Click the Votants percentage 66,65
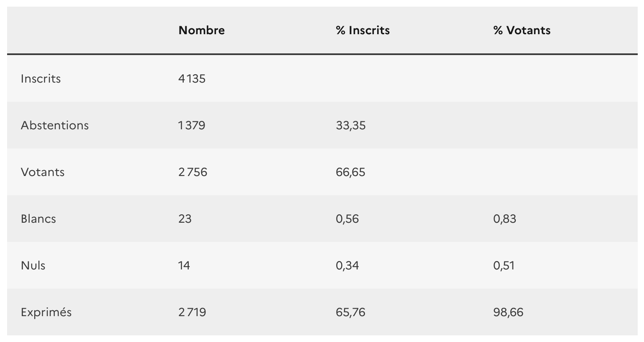This screenshot has width=644, height=342. click(350, 172)
